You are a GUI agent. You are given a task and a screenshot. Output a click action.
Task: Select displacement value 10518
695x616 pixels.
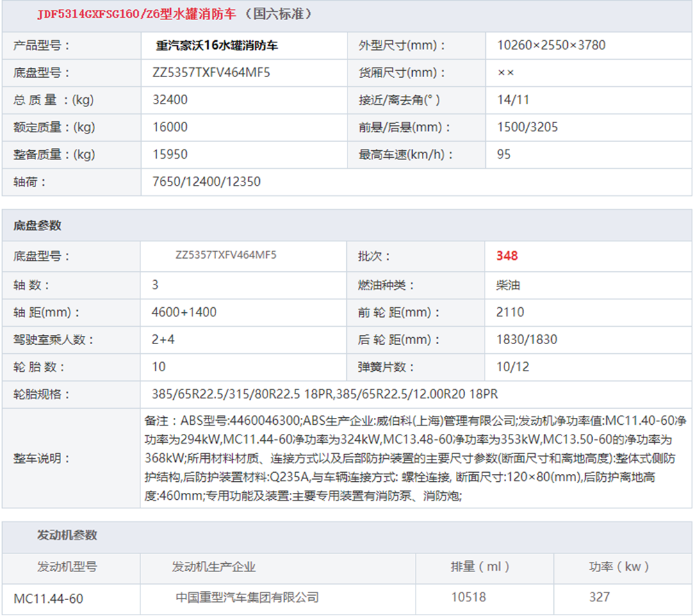pos(468,597)
